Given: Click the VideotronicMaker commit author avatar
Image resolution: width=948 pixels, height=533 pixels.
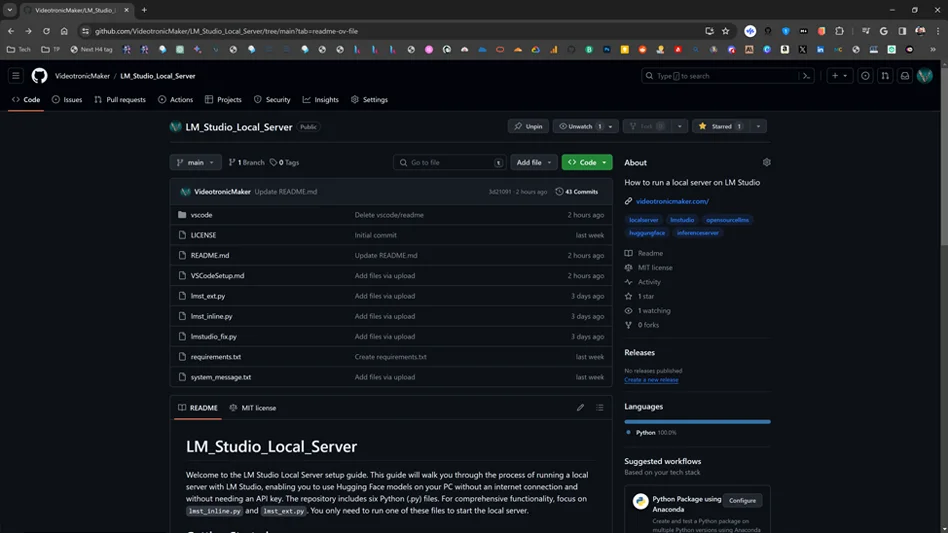Looking at the screenshot, I should [186, 192].
